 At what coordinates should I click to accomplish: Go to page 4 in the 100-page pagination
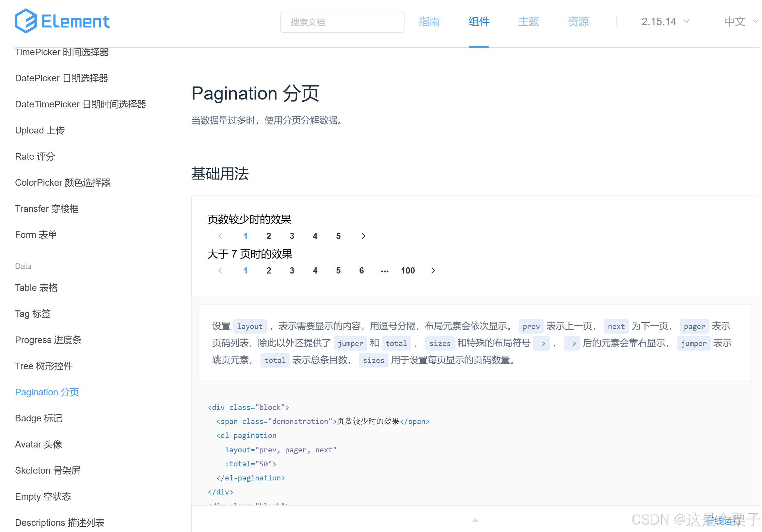tap(315, 271)
